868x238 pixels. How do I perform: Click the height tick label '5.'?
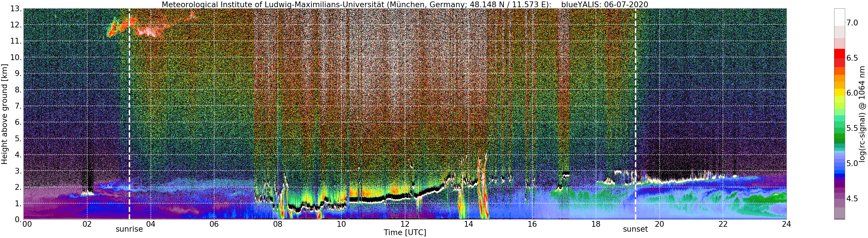pos(18,139)
